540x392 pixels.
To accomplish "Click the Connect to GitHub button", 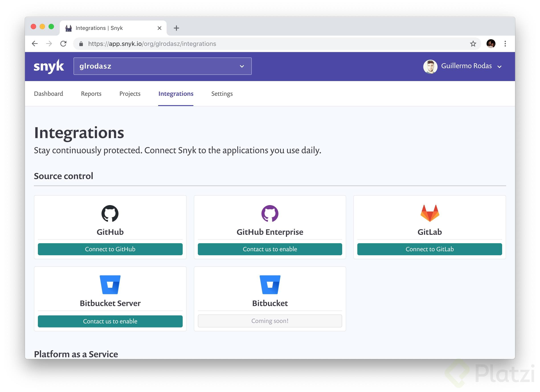I will [110, 249].
